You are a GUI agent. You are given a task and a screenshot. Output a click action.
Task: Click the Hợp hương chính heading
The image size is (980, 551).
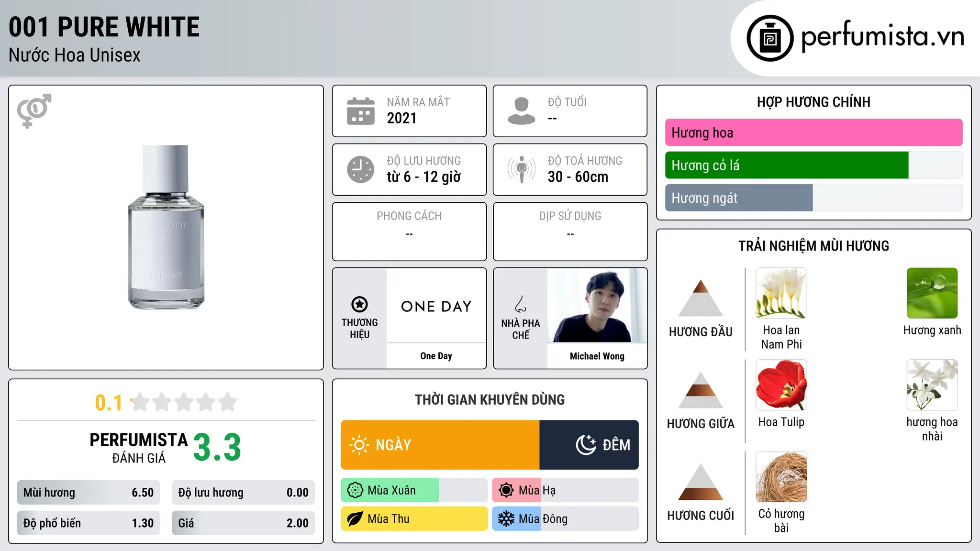click(x=813, y=102)
